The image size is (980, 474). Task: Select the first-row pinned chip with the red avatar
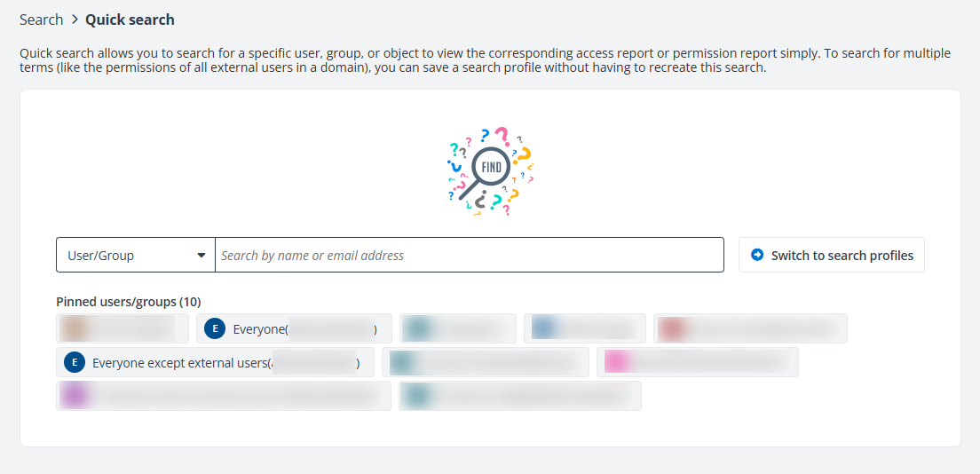pos(750,328)
